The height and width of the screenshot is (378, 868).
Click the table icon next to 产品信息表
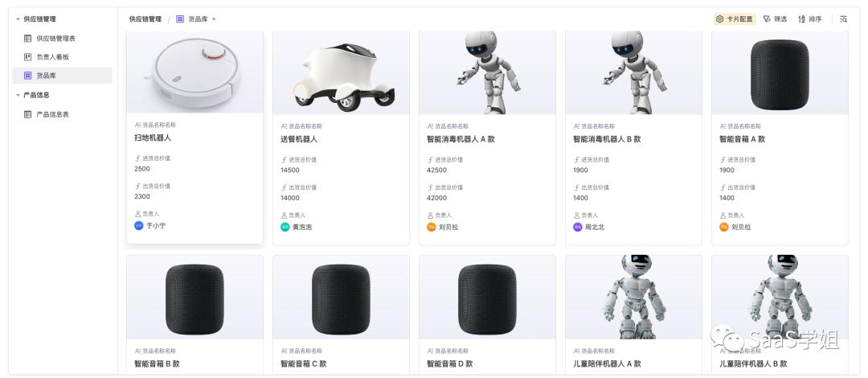tap(27, 114)
